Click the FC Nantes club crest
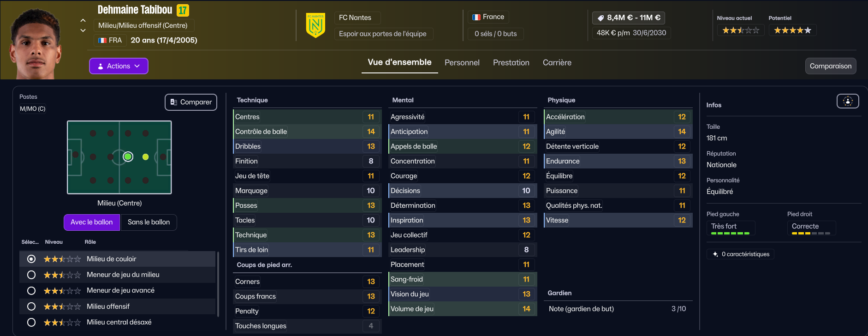 tap(315, 25)
